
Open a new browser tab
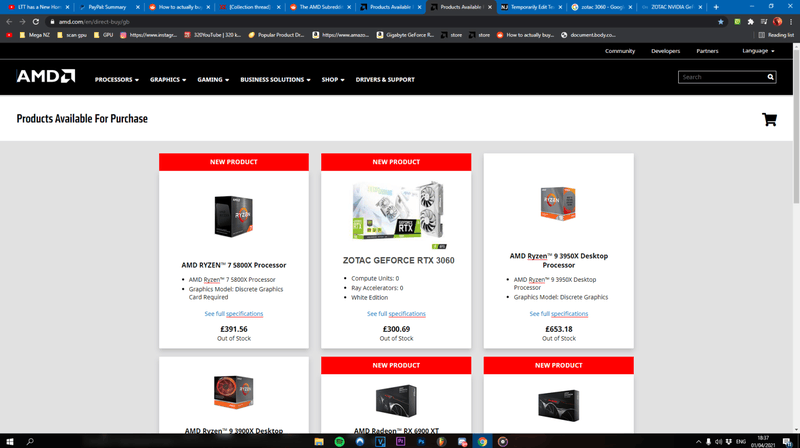pos(716,7)
